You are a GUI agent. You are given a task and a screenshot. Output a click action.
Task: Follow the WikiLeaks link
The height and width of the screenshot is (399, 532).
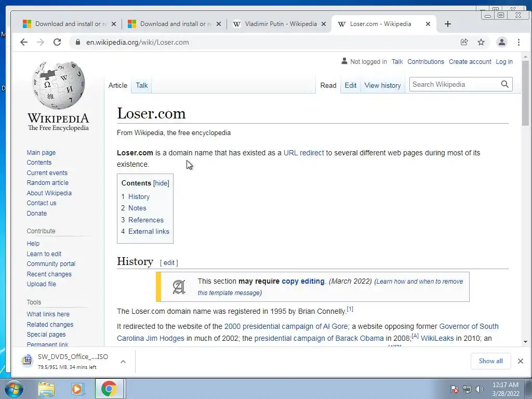(437, 338)
